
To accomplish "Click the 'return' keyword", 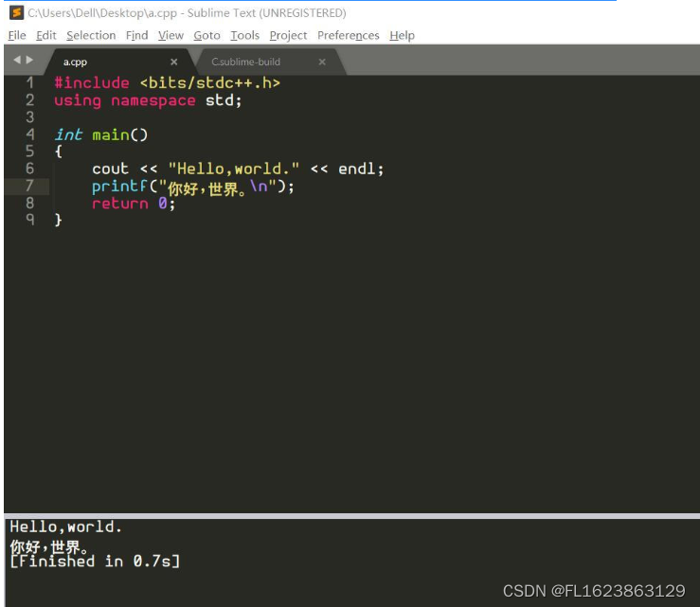I will (119, 204).
